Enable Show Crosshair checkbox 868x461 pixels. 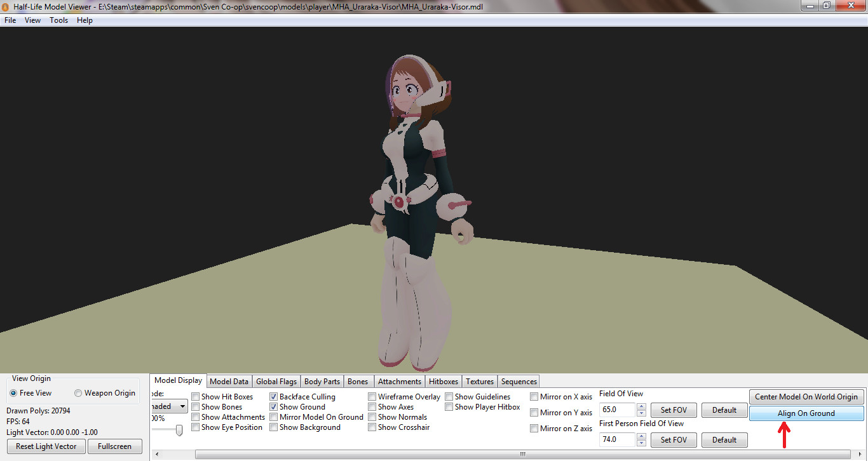[x=372, y=427]
